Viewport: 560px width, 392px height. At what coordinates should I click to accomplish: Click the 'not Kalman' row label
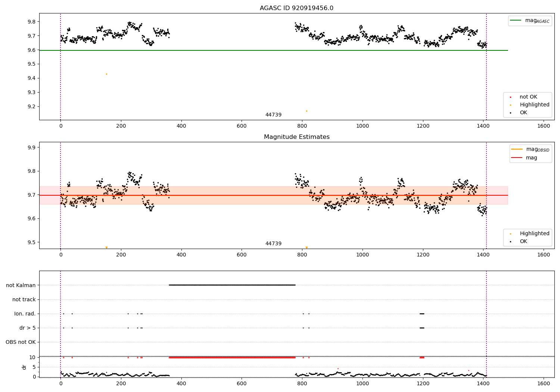point(21,285)
